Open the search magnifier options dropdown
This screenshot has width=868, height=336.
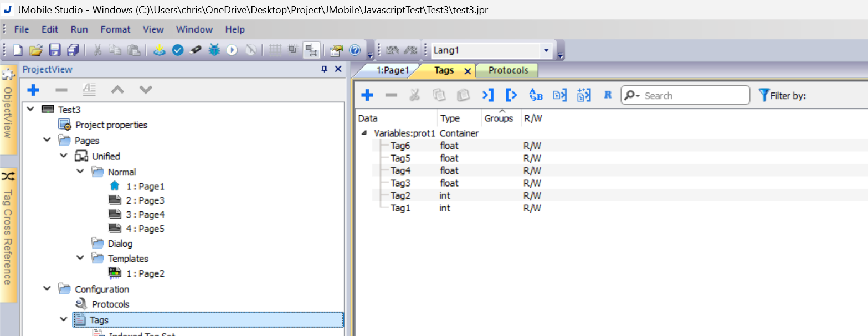632,96
